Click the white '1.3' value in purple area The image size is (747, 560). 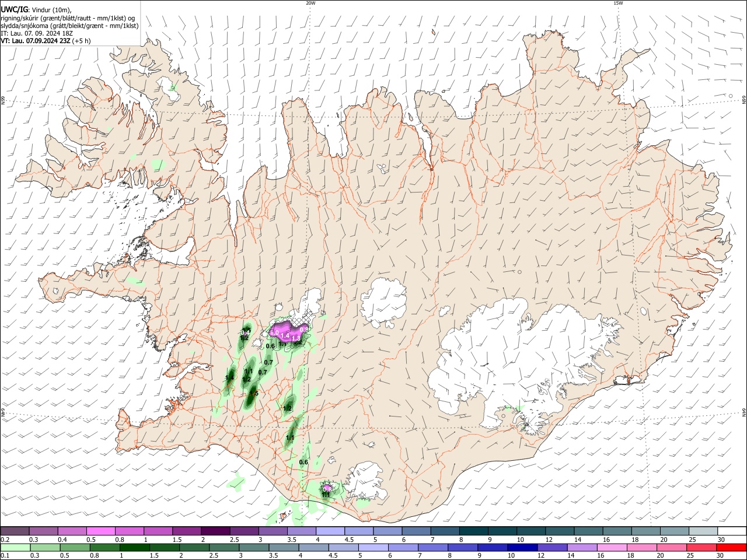pyautogui.click(x=296, y=338)
